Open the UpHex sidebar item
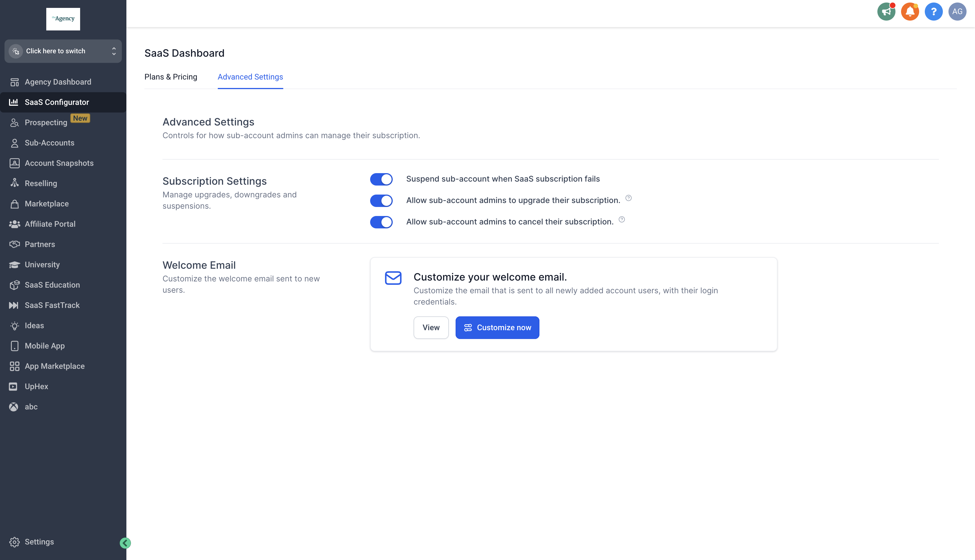Image resolution: width=975 pixels, height=560 pixels. (x=36, y=386)
